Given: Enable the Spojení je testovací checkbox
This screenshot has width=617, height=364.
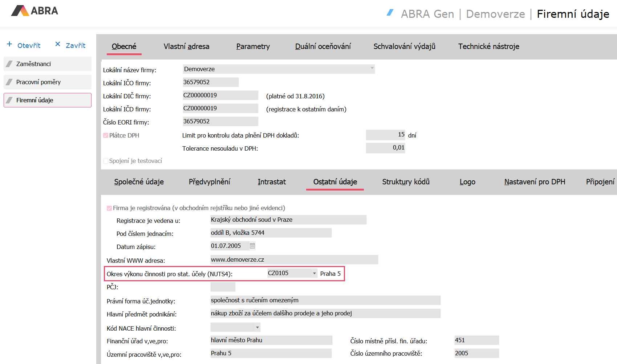Looking at the screenshot, I should (106, 161).
